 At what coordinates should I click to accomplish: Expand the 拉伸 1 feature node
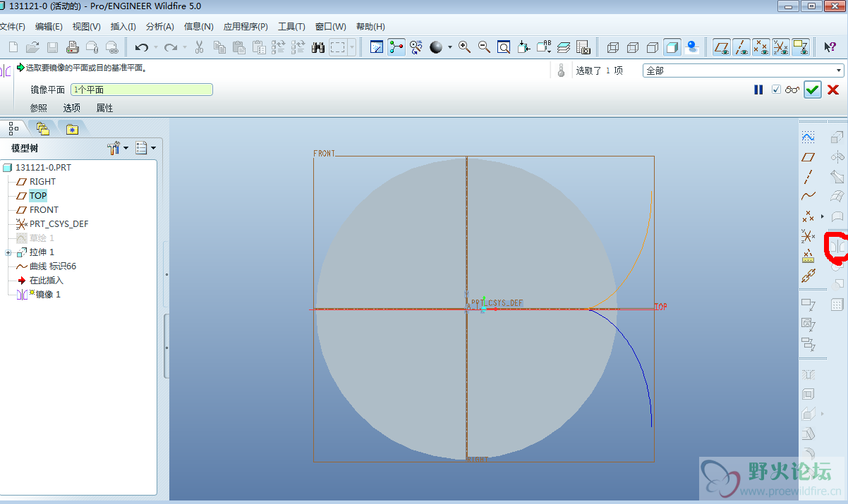[x=8, y=252]
